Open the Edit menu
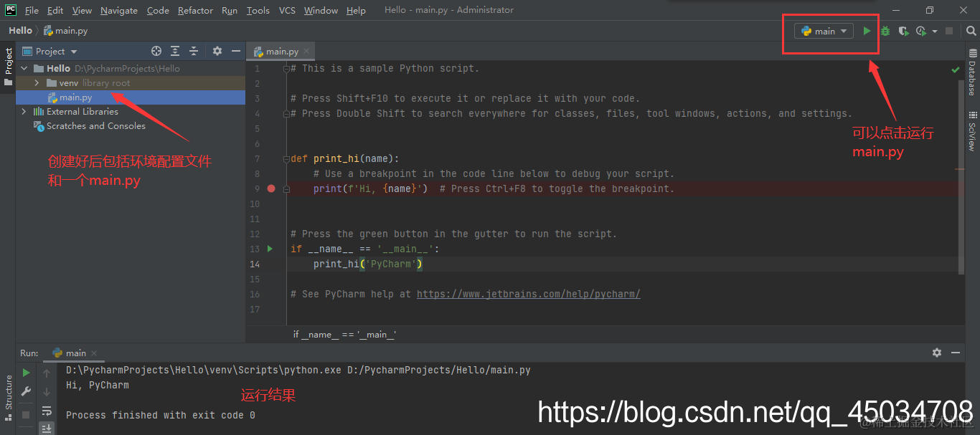 point(55,10)
